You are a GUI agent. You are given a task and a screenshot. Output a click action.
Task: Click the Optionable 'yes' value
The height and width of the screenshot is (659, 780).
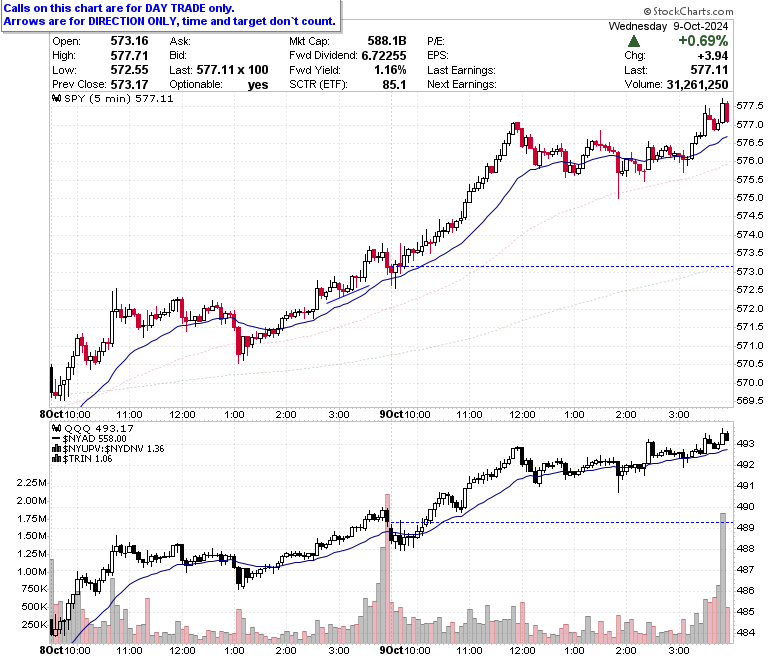(258, 85)
